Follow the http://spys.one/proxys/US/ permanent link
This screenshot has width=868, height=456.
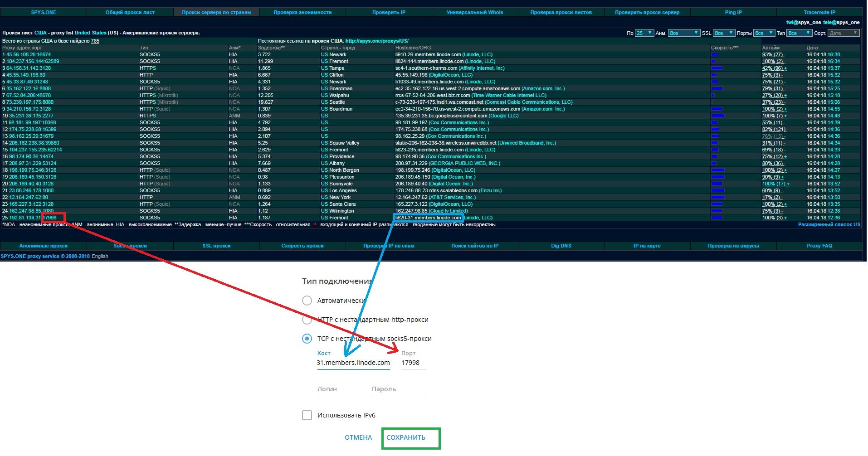pyautogui.click(x=377, y=41)
